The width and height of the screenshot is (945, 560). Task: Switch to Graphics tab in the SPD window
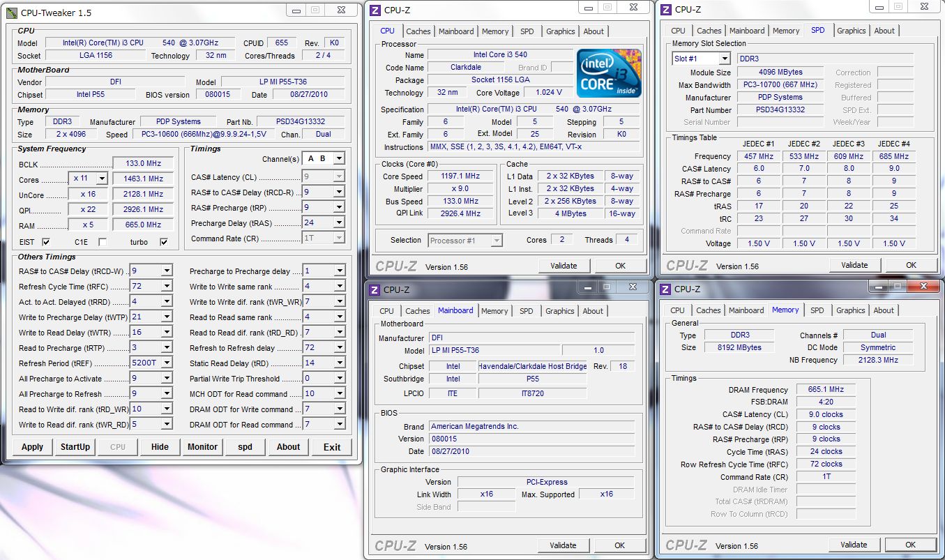851,31
